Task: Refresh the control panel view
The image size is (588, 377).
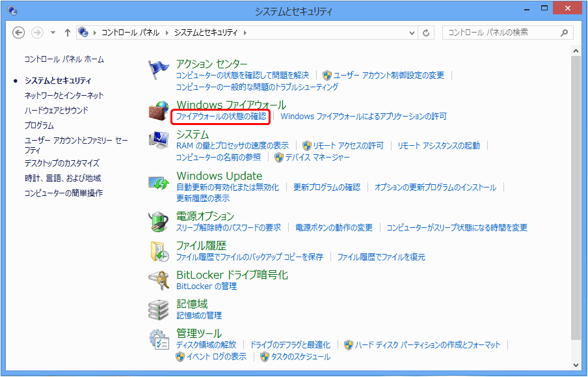Action: coord(427,33)
